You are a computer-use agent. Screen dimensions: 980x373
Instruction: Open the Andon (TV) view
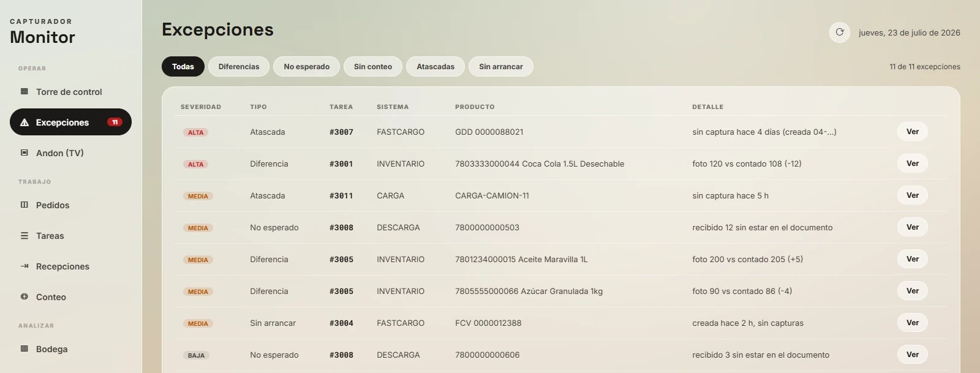pyautogui.click(x=70, y=153)
